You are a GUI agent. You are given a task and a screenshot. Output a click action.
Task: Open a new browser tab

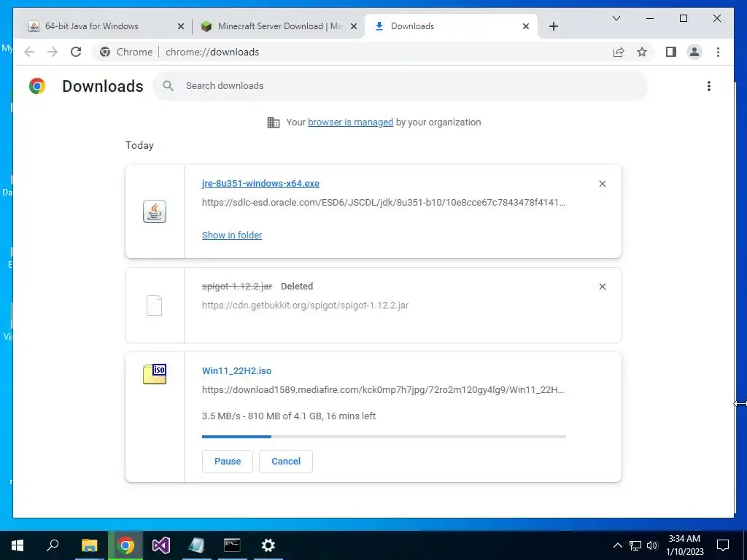coord(553,26)
